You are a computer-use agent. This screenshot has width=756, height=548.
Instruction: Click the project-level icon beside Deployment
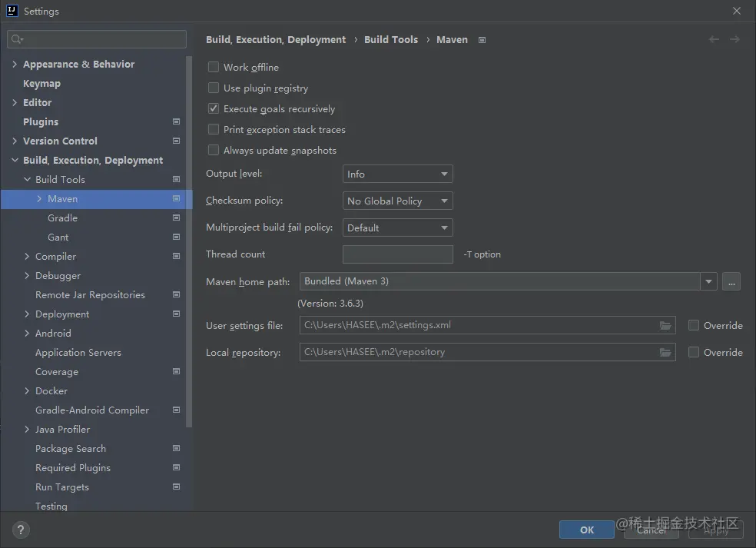[176, 314]
